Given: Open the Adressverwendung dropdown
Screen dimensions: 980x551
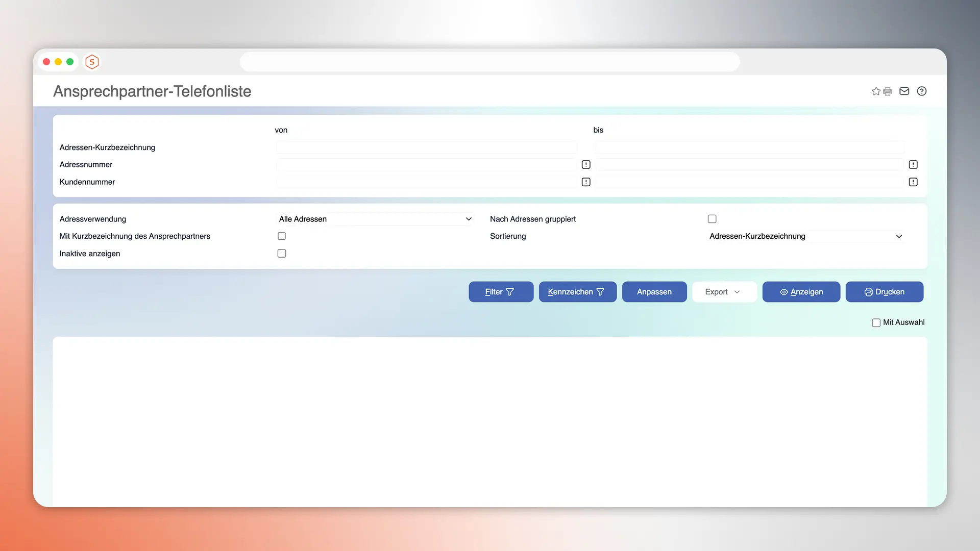Looking at the screenshot, I should coord(375,219).
